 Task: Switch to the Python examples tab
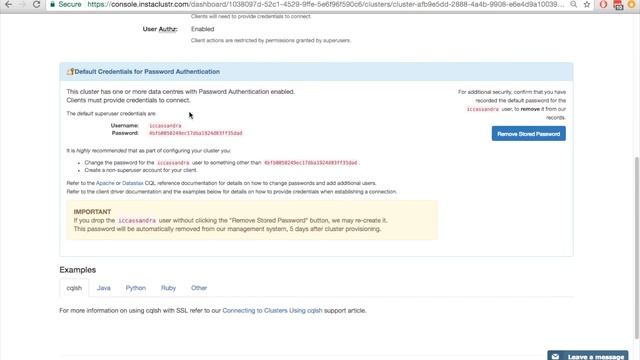click(136, 288)
